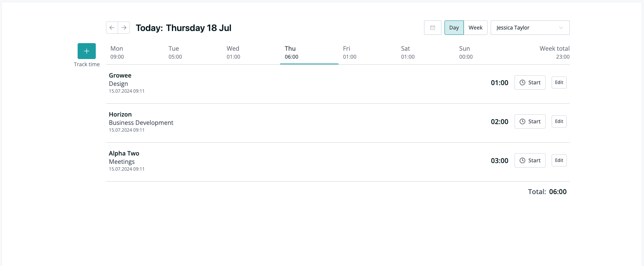This screenshot has height=266, width=644.
Task: Edit the Alpha Two Meetings entry
Action: [x=559, y=160]
